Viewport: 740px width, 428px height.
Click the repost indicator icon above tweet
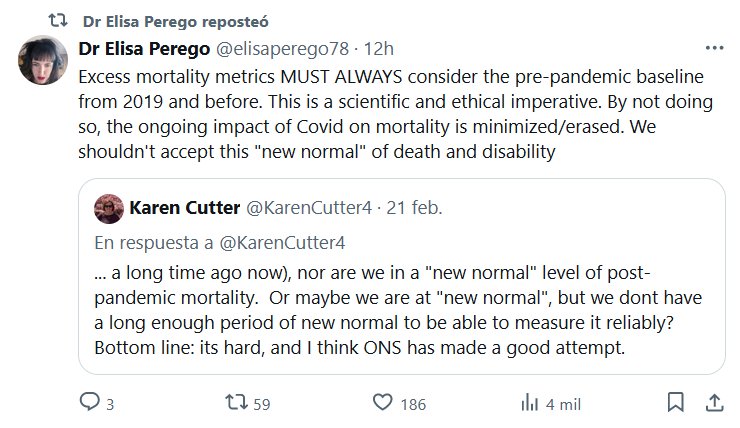[58, 21]
